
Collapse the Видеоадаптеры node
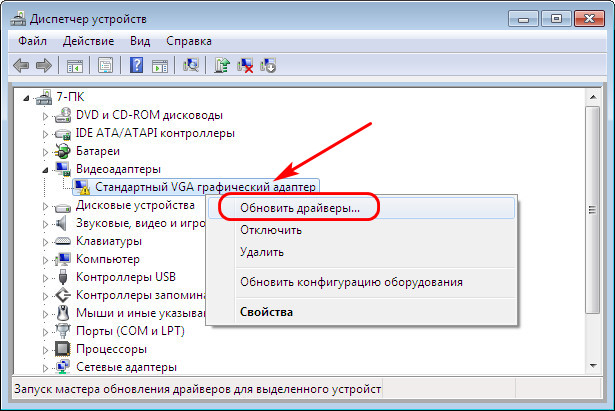45,170
